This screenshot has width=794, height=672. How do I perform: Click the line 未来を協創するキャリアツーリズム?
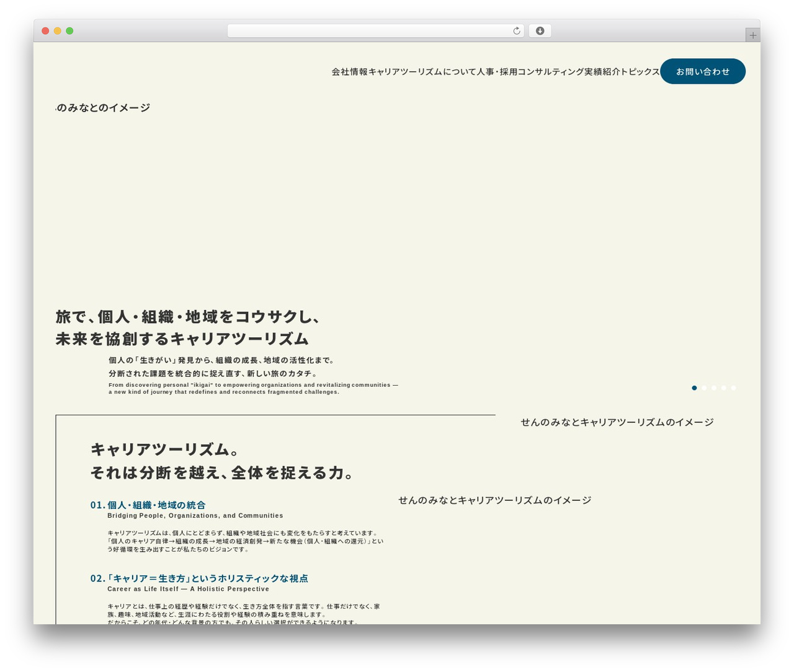[182, 339]
